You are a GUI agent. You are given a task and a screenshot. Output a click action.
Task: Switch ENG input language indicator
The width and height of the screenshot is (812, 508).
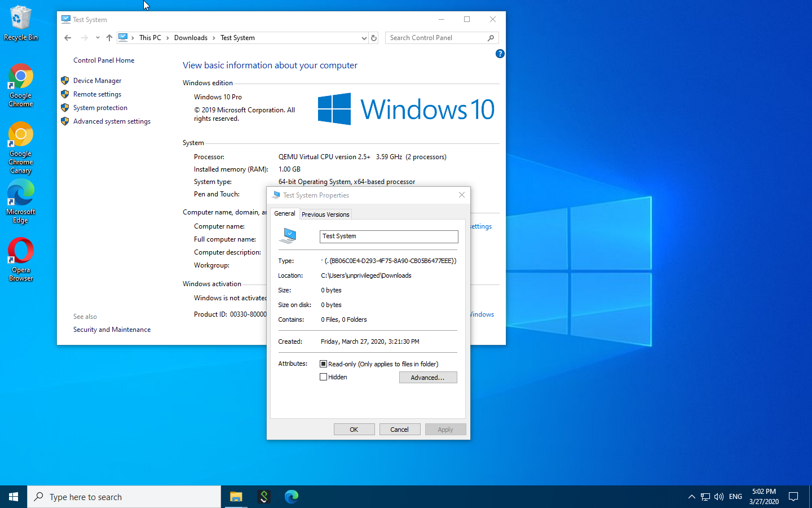(735, 497)
